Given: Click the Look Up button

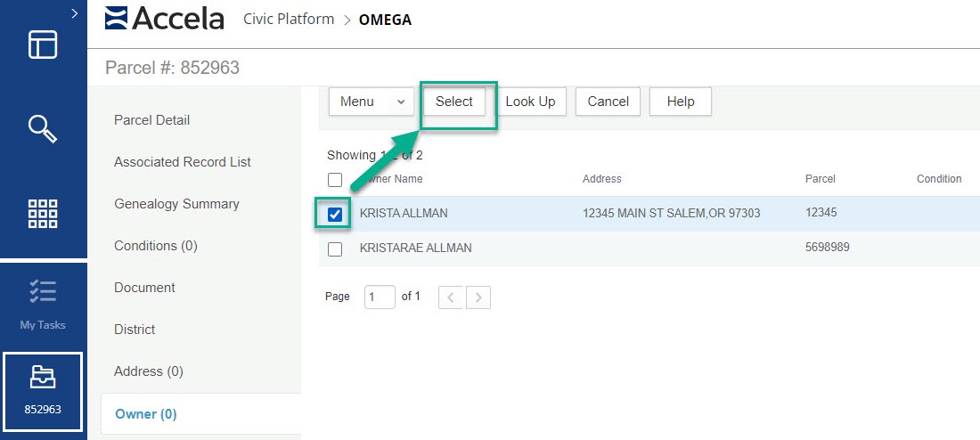Looking at the screenshot, I should click(x=530, y=102).
